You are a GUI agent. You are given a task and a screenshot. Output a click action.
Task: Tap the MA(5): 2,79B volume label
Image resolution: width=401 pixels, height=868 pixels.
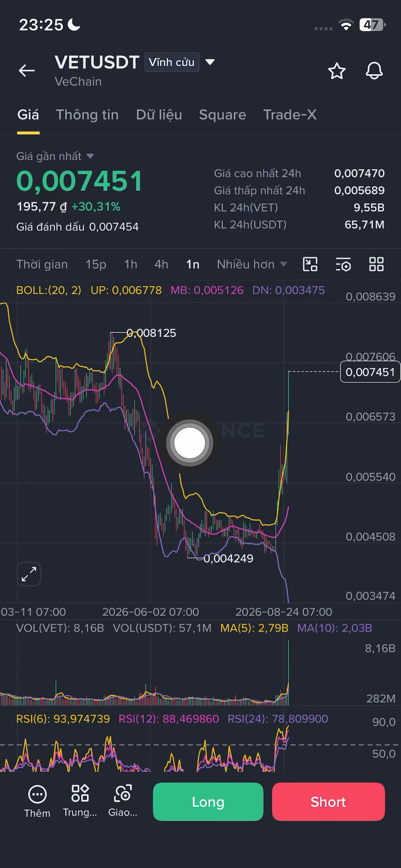click(x=254, y=628)
